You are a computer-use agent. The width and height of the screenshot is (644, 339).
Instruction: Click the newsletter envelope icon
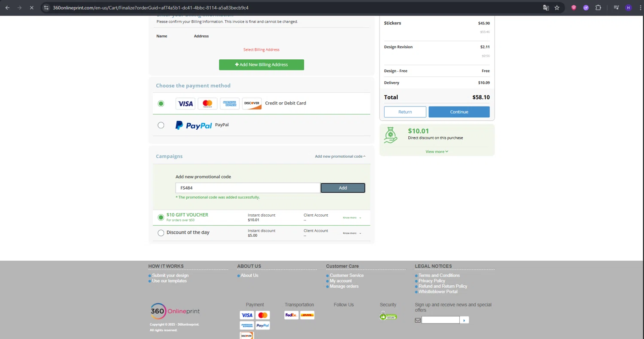tap(418, 320)
